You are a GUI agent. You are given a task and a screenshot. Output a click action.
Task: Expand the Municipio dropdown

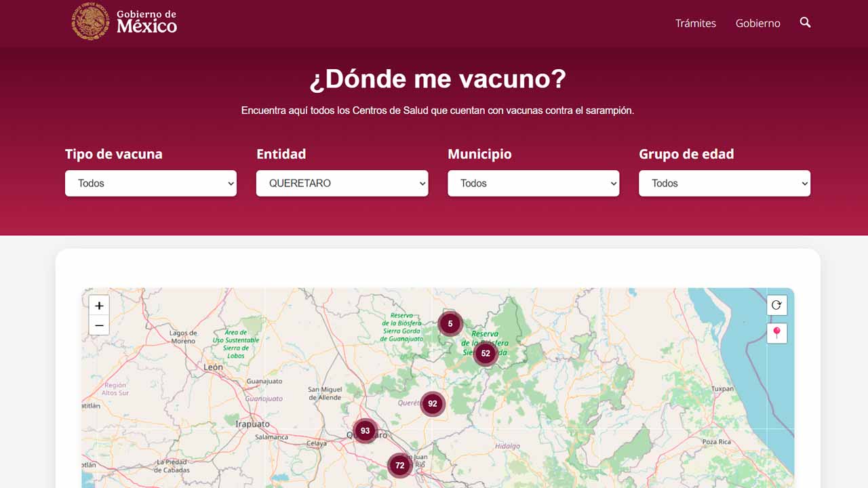[x=533, y=183]
